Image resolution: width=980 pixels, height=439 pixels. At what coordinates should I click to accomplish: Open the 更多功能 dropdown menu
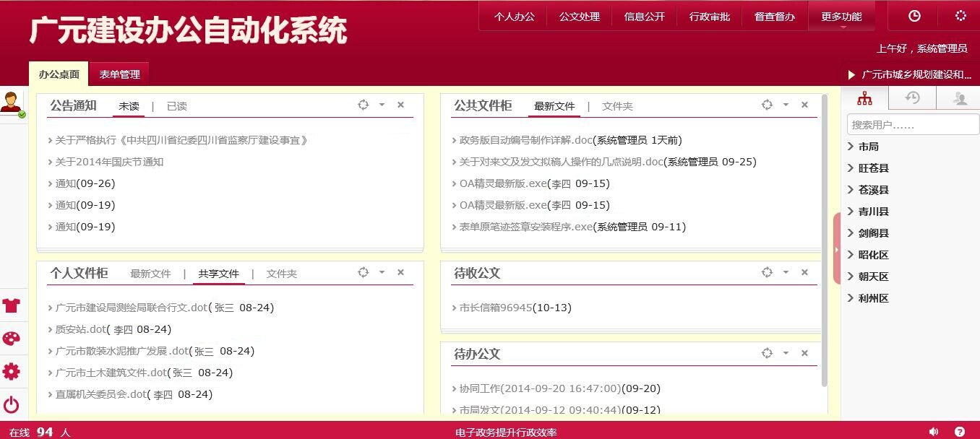(841, 17)
